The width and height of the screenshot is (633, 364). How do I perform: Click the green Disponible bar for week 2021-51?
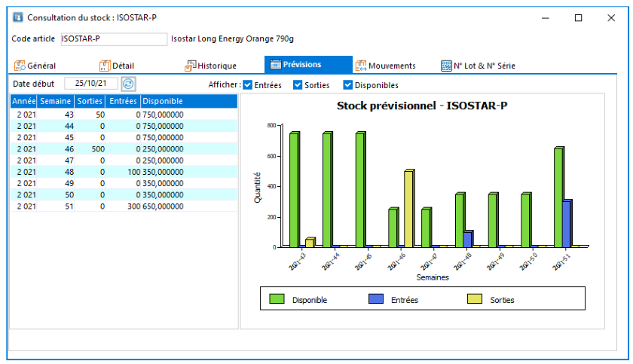click(558, 197)
